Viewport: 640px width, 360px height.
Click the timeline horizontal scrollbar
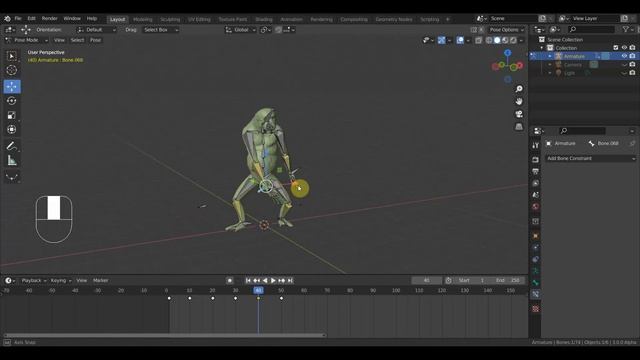[x=164, y=336]
